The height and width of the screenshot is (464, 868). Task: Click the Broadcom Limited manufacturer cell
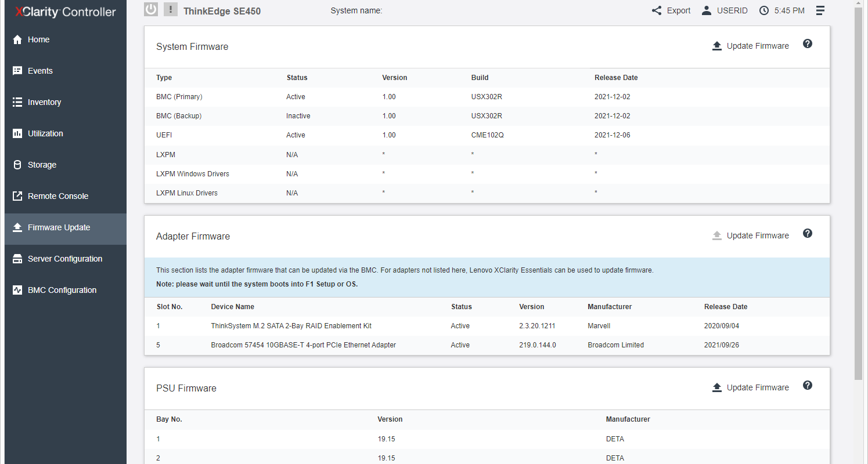click(616, 345)
